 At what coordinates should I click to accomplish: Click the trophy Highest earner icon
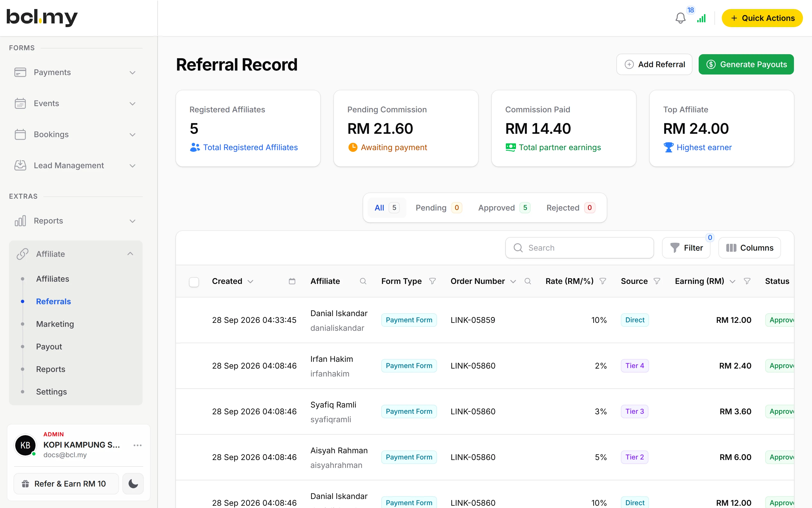pos(668,147)
